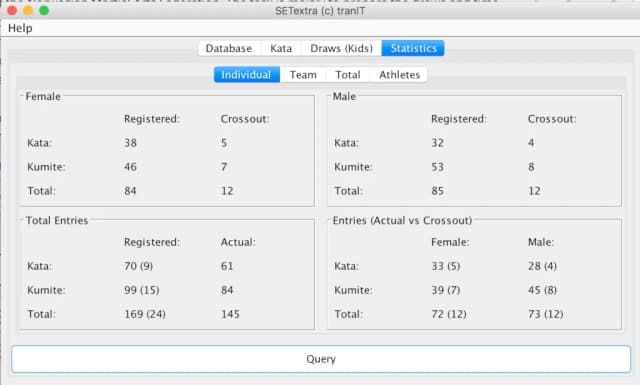640x385 pixels.
Task: Click Total Entries Kumite value 99 (15)
Action: tap(142, 290)
